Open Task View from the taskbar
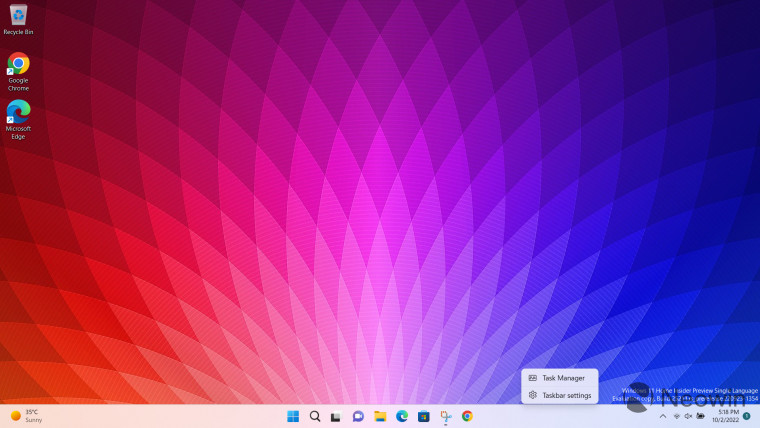This screenshot has height=428, width=760. 336,416
